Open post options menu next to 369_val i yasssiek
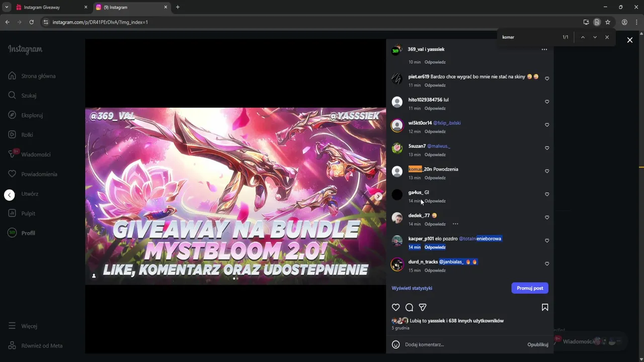The width and height of the screenshot is (644, 362). pos(544,49)
